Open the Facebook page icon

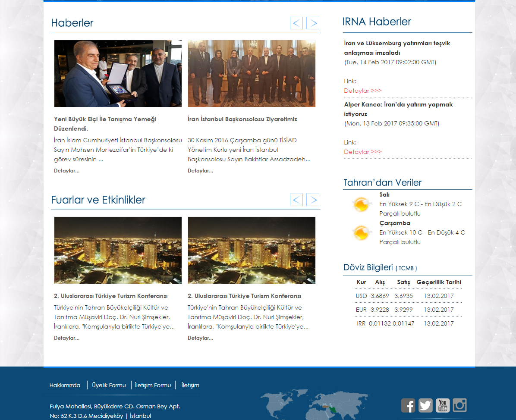(x=408, y=405)
